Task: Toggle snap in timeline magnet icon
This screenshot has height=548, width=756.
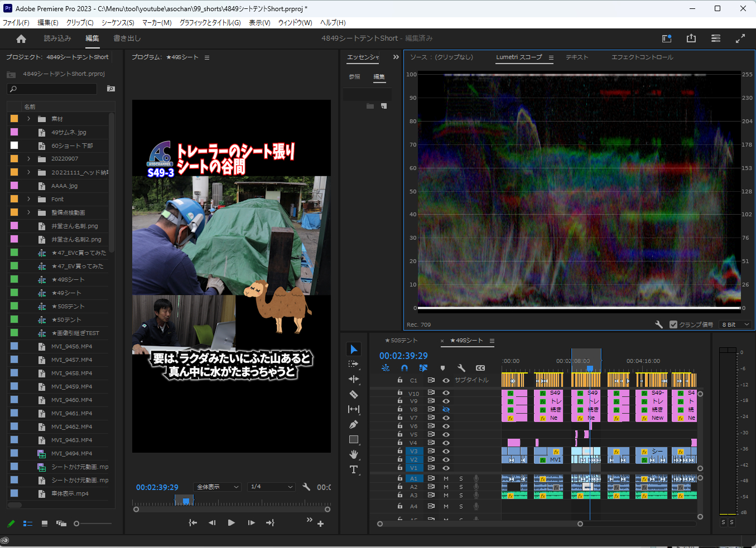Action: pos(405,368)
